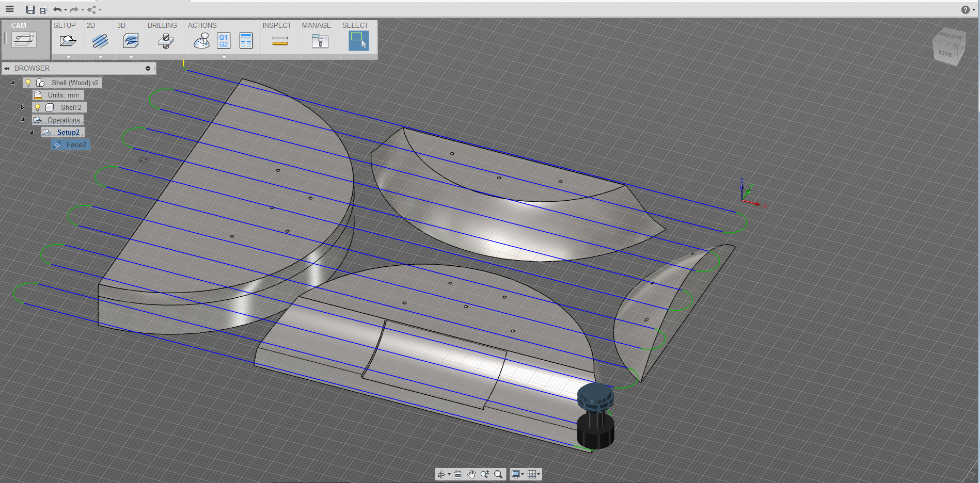This screenshot has height=483, width=980.
Task: Collapse the Operations node
Action: pos(22,120)
